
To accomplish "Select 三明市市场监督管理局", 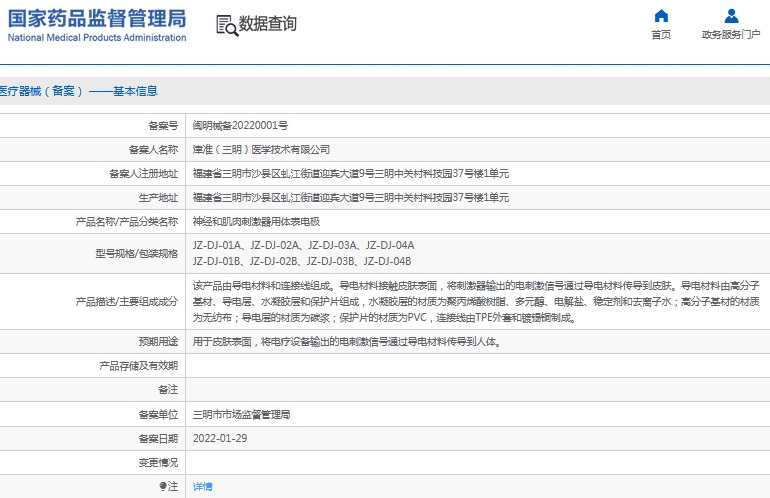I will (x=241, y=415).
